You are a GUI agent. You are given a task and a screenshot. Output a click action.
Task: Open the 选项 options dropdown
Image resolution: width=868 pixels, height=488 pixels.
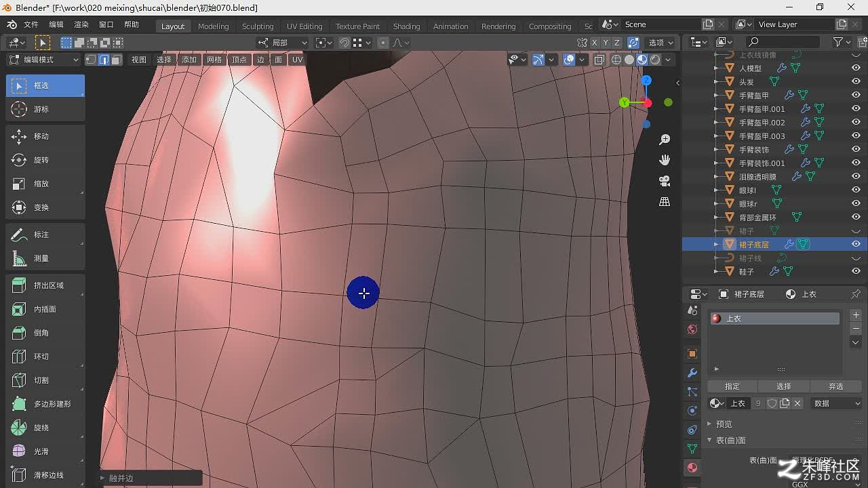(661, 43)
